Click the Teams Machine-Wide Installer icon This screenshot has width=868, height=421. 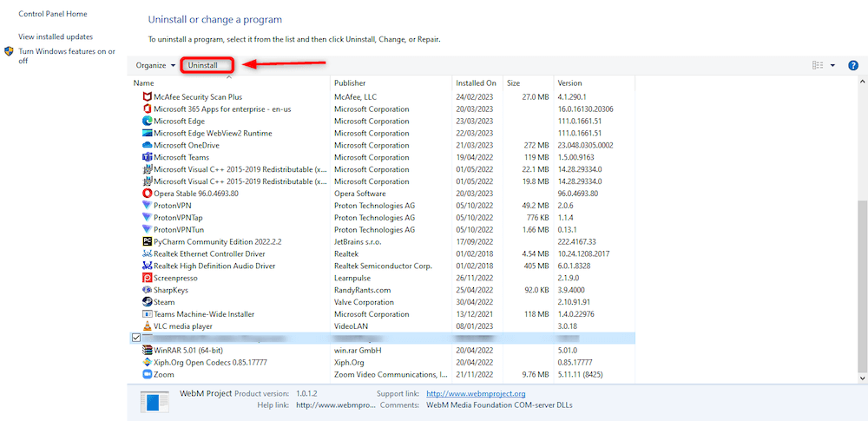tap(148, 314)
